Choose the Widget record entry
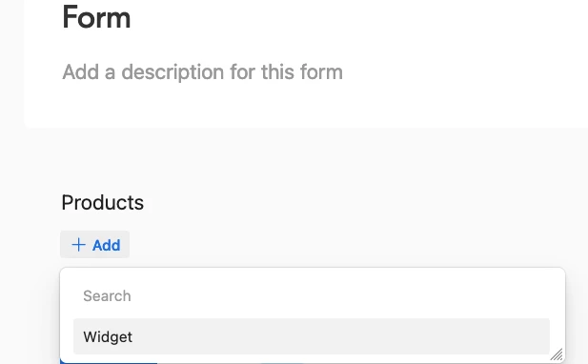 [x=312, y=336]
